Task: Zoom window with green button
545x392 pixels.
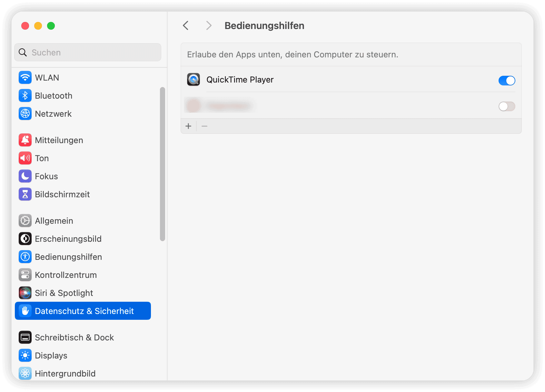Action: pyautogui.click(x=51, y=26)
